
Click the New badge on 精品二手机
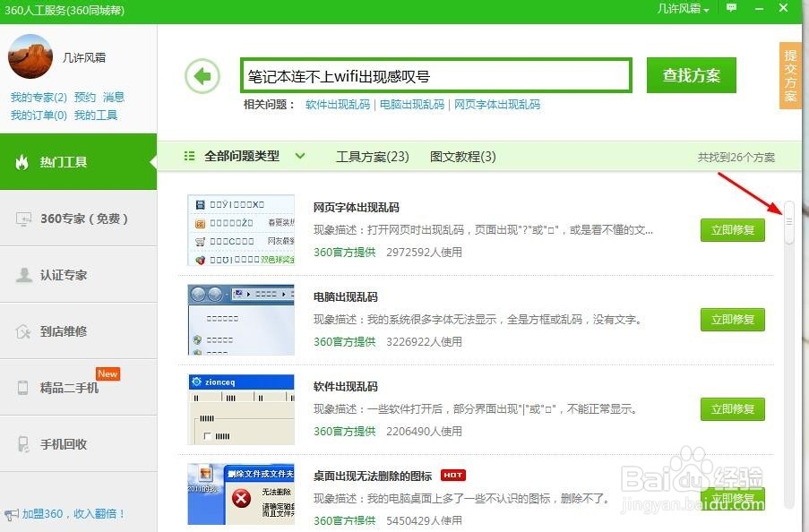[108, 373]
